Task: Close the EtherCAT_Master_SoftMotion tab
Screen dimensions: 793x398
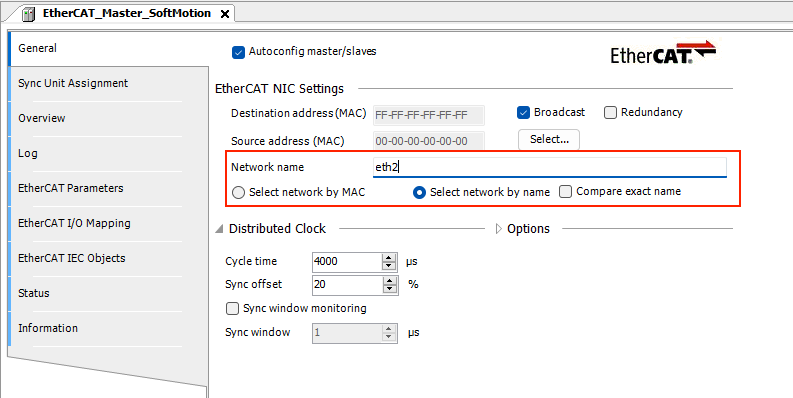Action: (x=225, y=14)
